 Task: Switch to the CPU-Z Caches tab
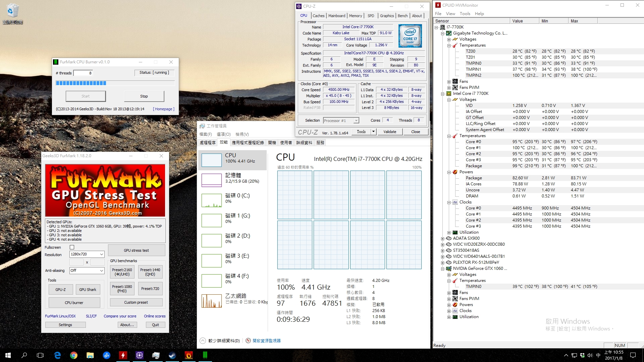(x=318, y=16)
